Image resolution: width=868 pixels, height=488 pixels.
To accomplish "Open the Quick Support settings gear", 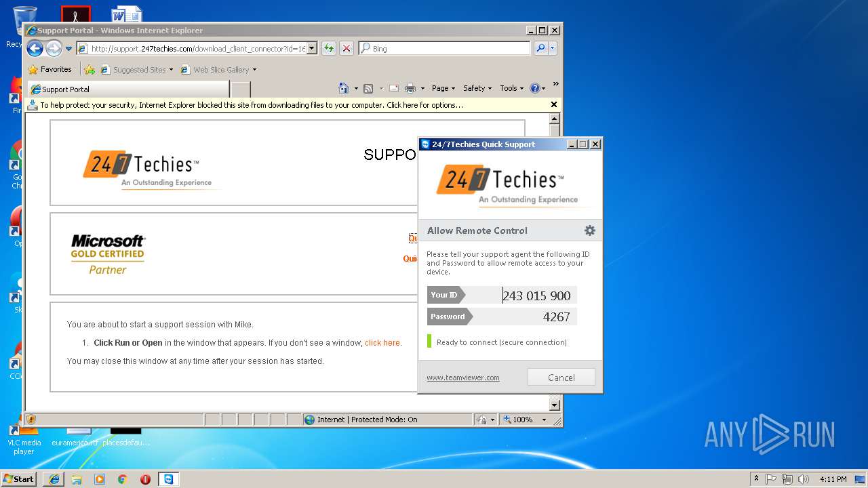I will [x=590, y=230].
